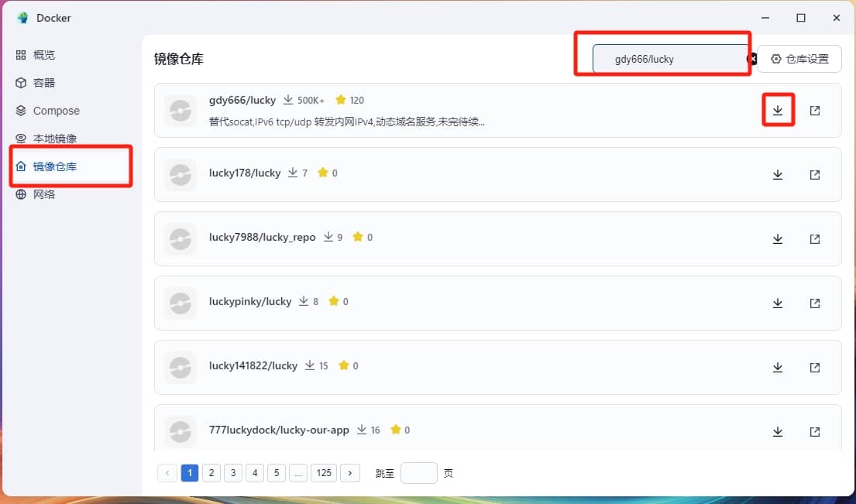The width and height of the screenshot is (856, 504).
Task: Download the luckypinky/lucky image
Action: (778, 303)
